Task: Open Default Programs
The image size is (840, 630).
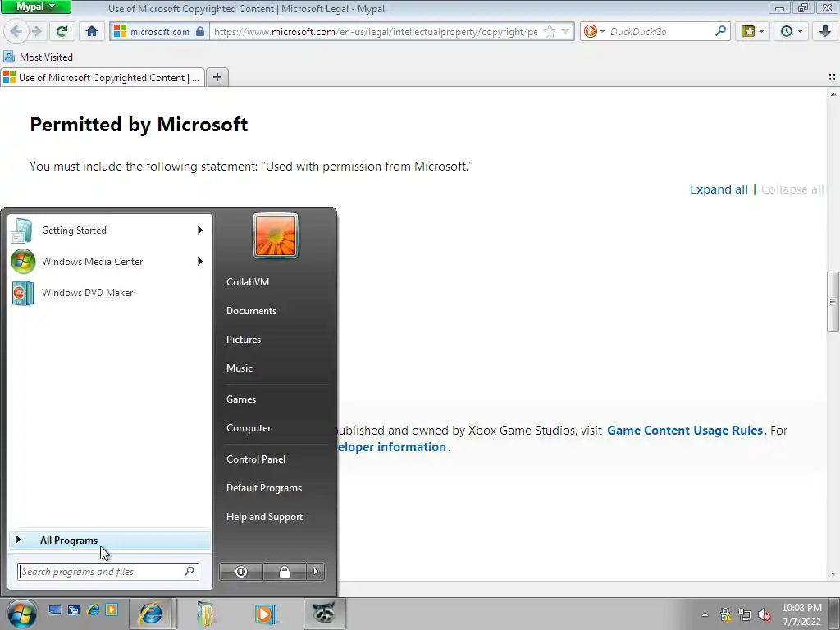Action: (264, 488)
